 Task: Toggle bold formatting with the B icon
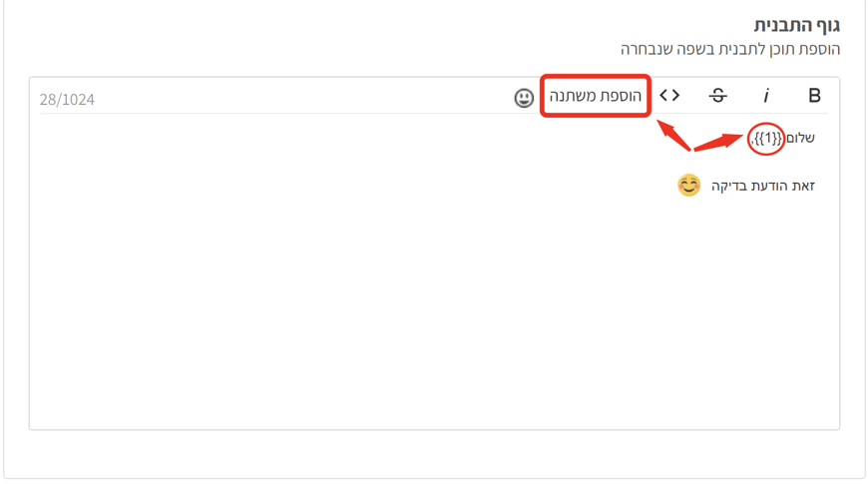(814, 96)
